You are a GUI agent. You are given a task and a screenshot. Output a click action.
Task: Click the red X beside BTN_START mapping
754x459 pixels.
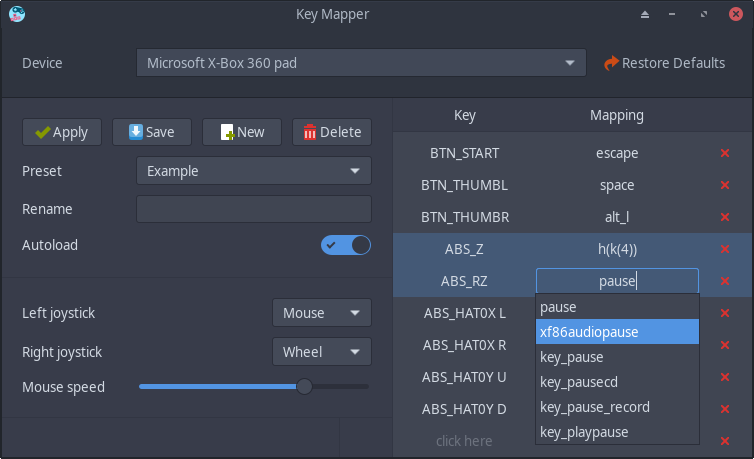[725, 153]
